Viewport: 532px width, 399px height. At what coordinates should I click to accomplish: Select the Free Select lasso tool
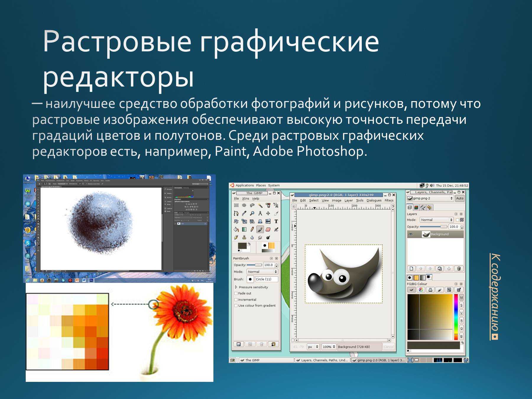[x=252, y=205]
